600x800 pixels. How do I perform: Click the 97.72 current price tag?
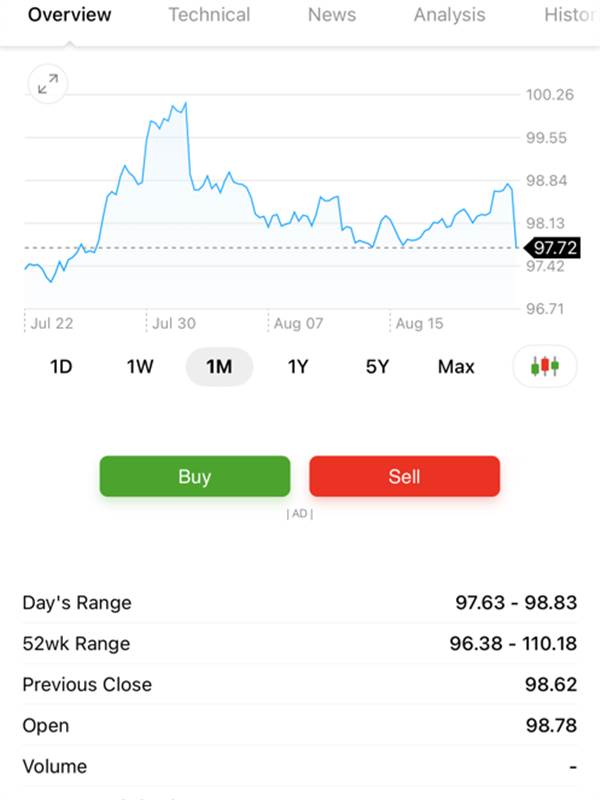(554, 247)
